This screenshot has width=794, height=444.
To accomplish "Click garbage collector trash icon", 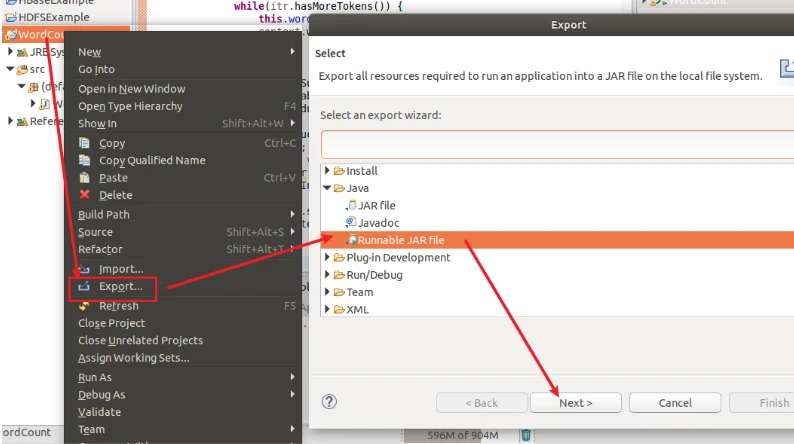I will 526,435.
